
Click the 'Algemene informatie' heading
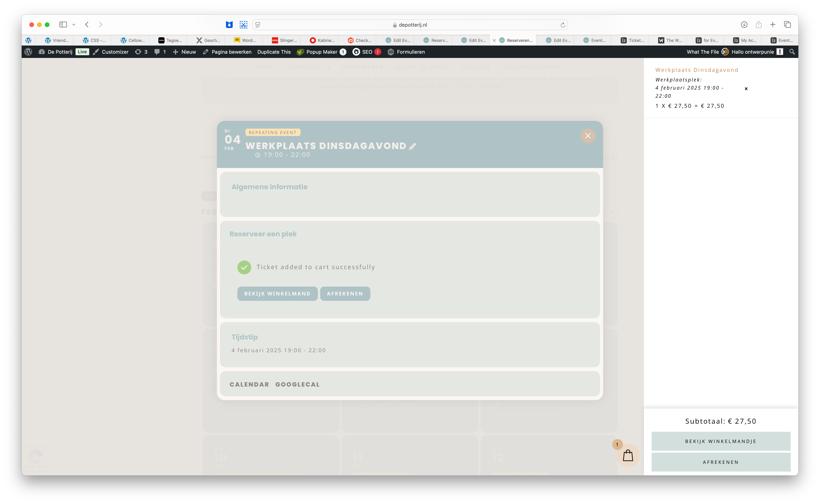tap(269, 187)
